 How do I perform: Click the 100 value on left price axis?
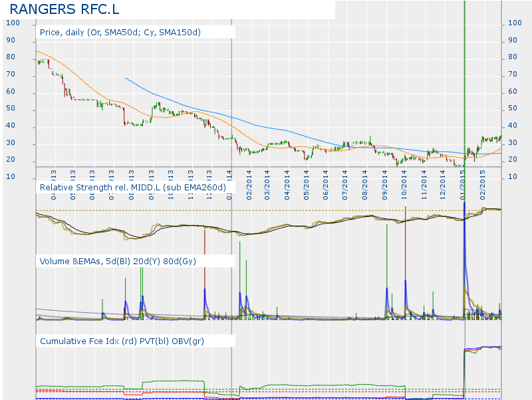point(12,23)
